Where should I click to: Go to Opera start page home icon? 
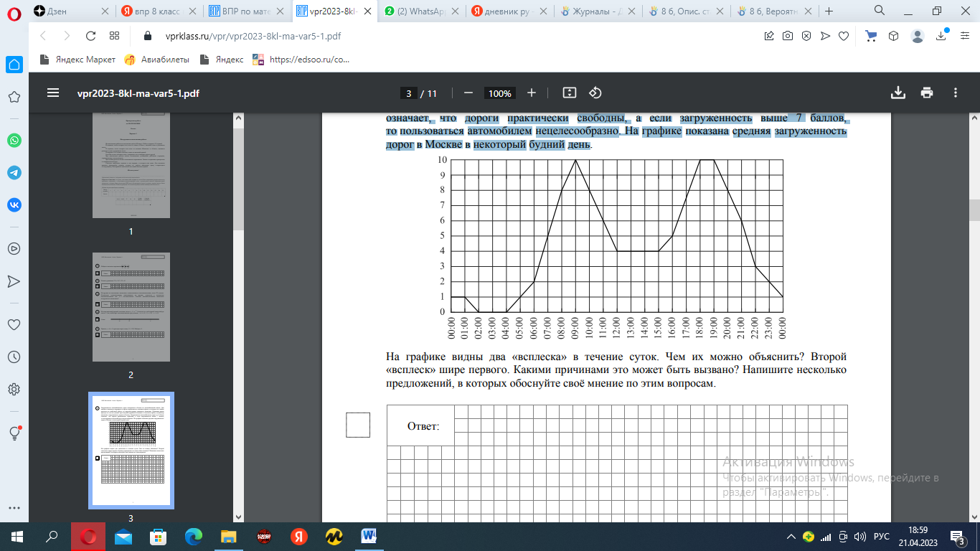click(x=14, y=65)
